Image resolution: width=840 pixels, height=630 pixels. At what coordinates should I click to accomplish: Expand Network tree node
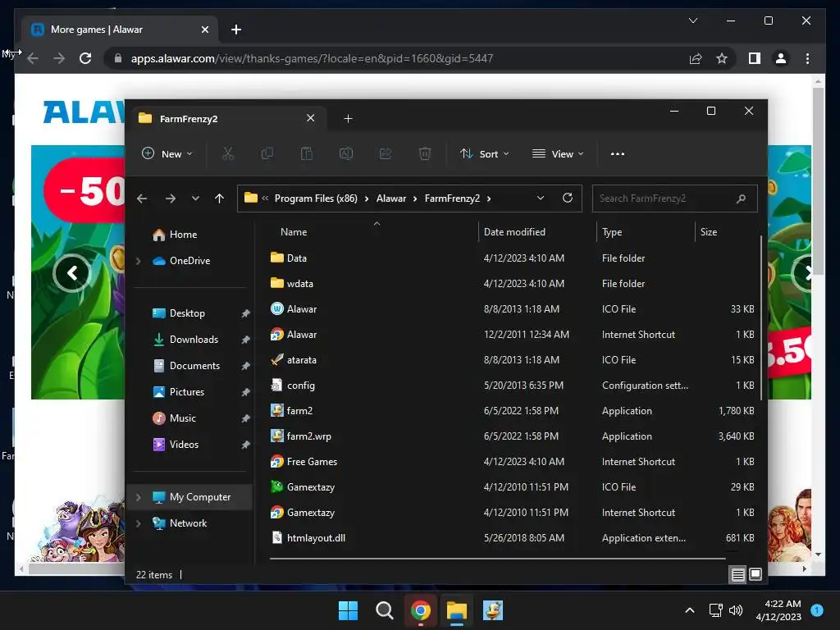click(139, 523)
